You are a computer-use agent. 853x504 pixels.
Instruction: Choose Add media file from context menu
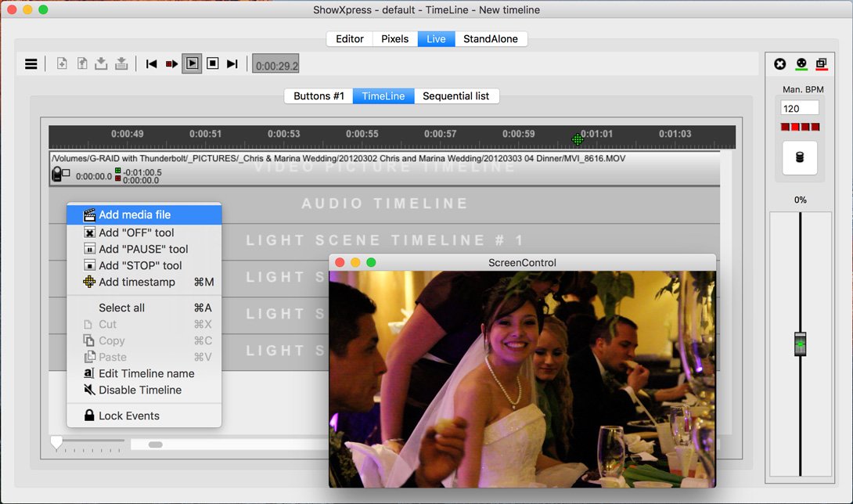click(x=135, y=215)
